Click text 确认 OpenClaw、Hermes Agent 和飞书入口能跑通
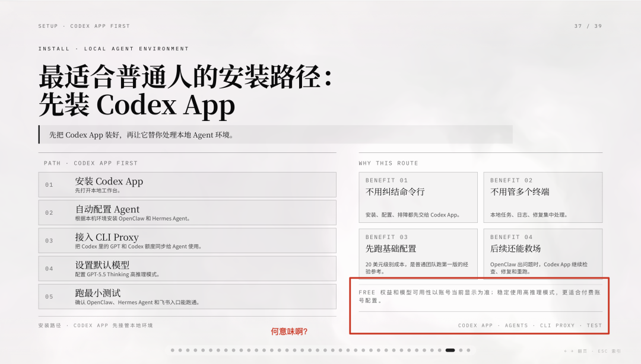 point(137,302)
